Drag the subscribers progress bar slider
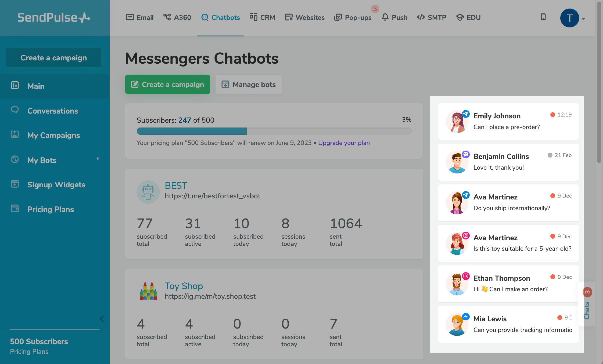Image resolution: width=603 pixels, height=364 pixels. pyautogui.click(x=246, y=130)
